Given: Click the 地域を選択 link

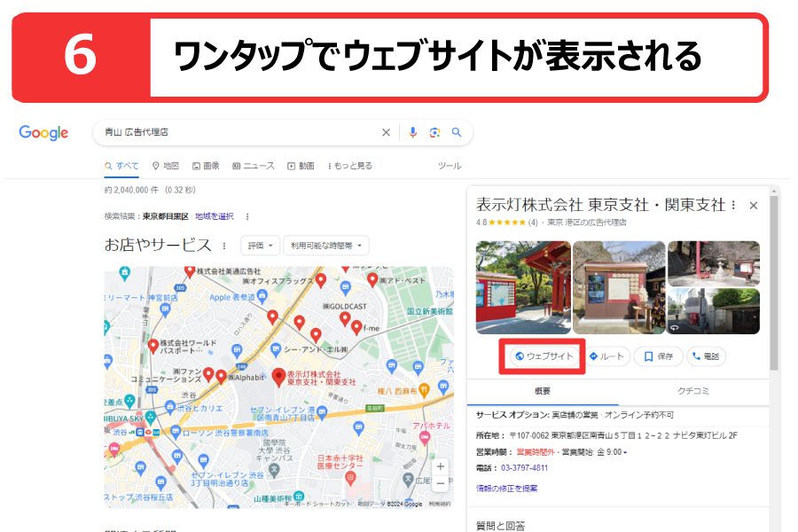Looking at the screenshot, I should click(215, 216).
